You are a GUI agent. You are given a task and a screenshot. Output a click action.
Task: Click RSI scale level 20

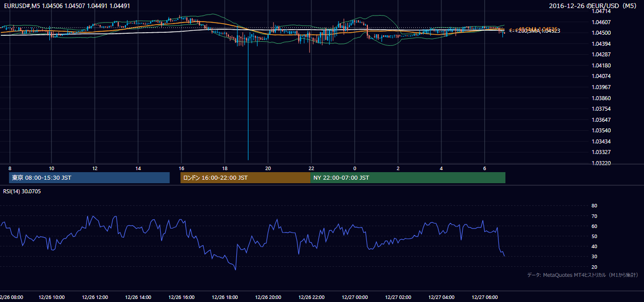[x=594, y=267]
